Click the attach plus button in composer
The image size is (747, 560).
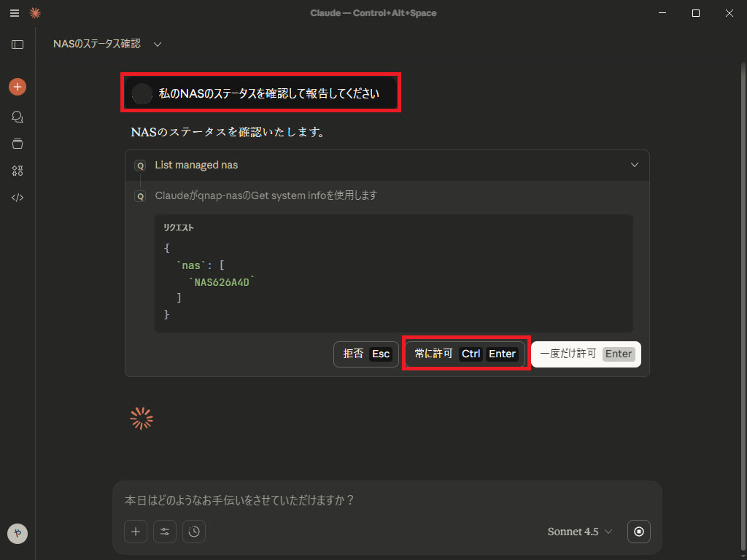coord(136,532)
